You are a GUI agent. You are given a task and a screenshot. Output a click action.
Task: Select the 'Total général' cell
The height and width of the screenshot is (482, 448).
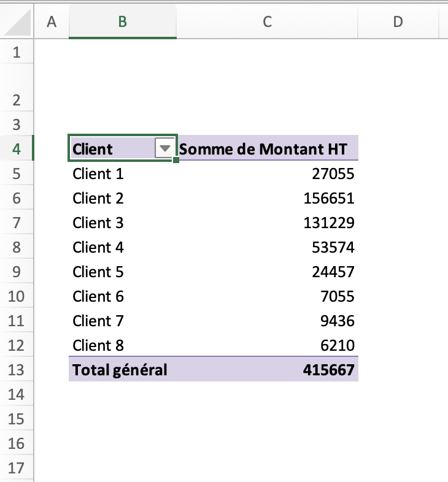point(123,370)
